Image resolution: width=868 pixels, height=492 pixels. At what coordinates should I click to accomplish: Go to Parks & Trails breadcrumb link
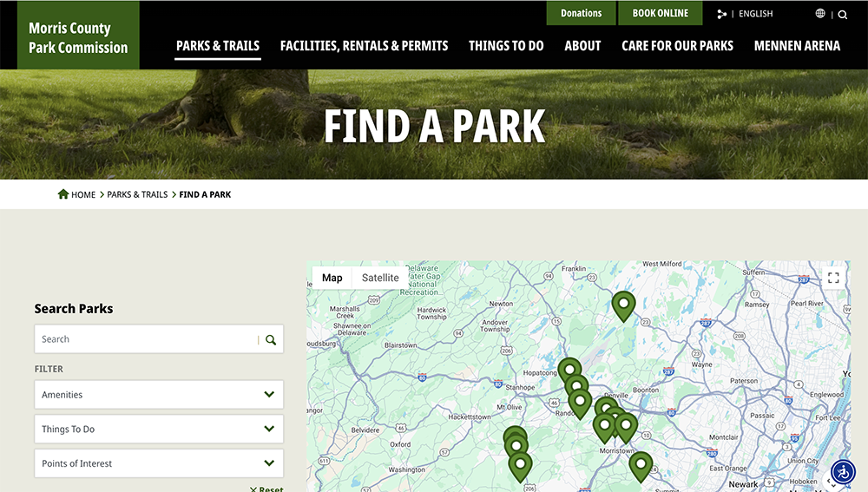point(137,194)
